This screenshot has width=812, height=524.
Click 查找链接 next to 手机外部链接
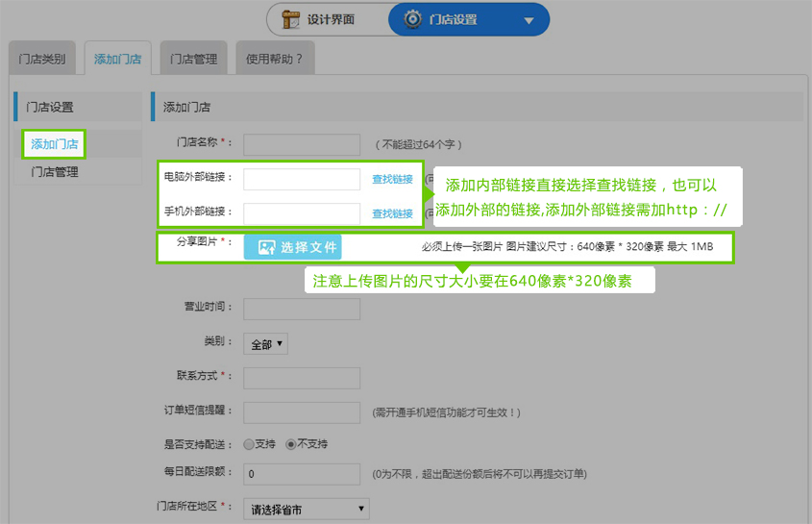pyautogui.click(x=392, y=214)
